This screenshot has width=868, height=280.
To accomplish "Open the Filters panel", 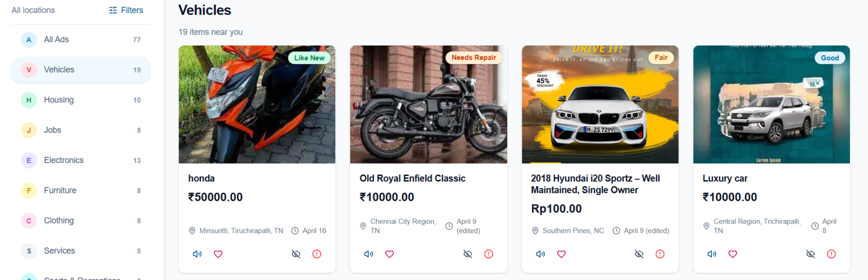I will (x=126, y=10).
